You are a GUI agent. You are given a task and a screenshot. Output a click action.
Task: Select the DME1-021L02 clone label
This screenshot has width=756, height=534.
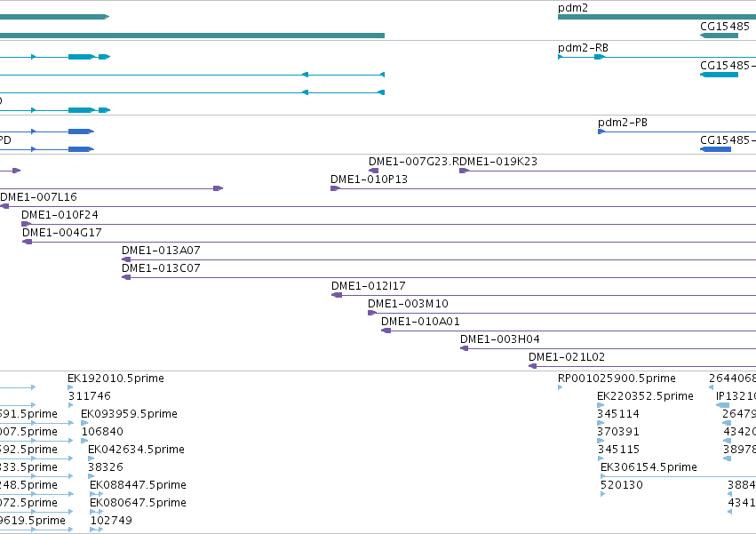click(567, 357)
